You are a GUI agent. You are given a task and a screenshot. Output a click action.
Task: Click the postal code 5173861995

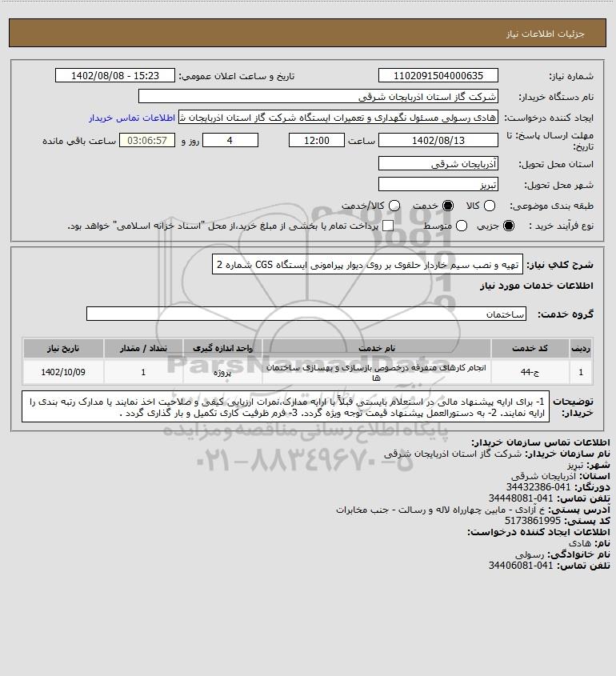532,521
